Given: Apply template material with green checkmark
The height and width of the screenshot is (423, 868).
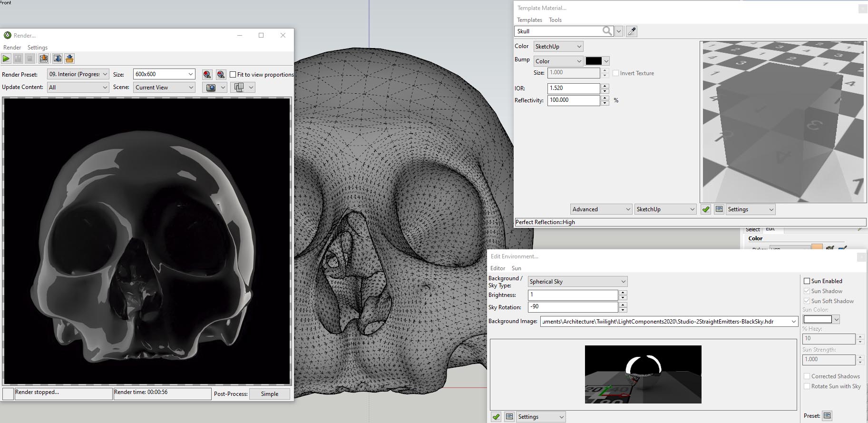Looking at the screenshot, I should pyautogui.click(x=706, y=209).
